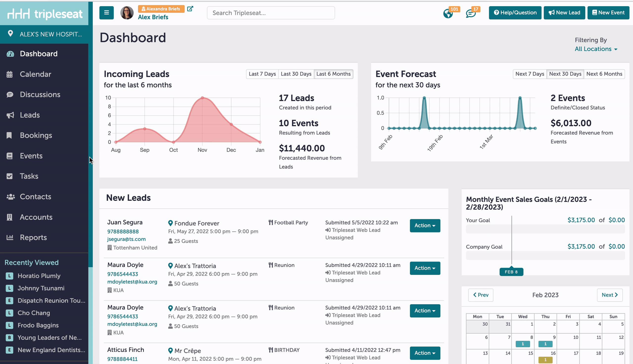Select Next 30 Days for Event Forecast

pos(565,74)
